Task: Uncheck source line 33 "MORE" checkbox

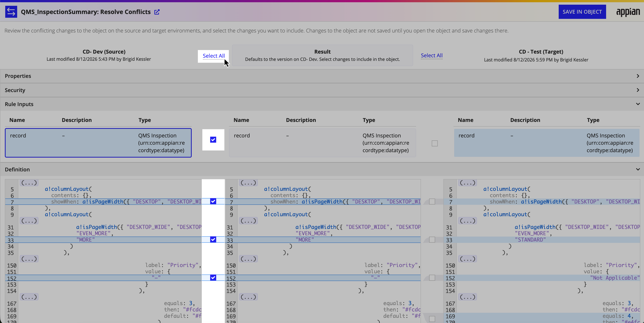Action: tap(213, 240)
